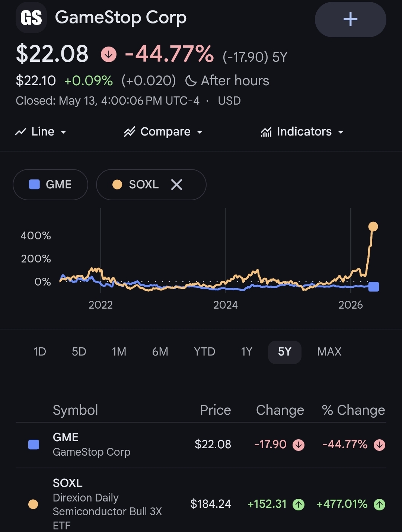Select the 1Y time range

(246, 352)
